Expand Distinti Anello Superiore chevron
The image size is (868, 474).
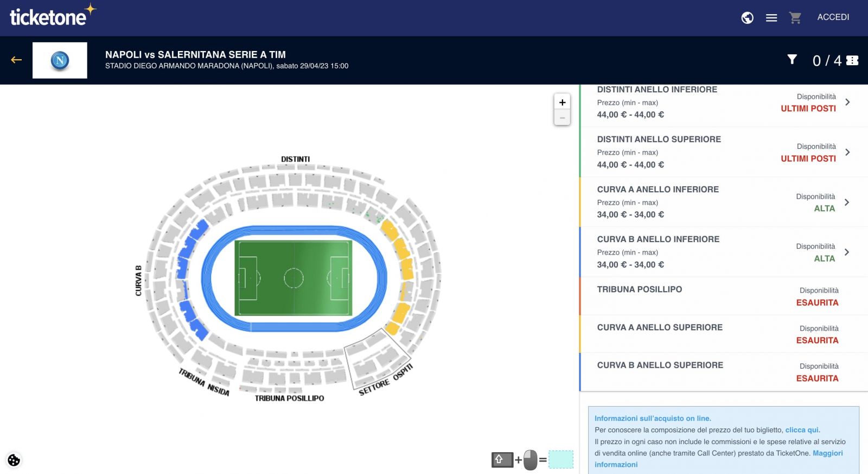[847, 152]
